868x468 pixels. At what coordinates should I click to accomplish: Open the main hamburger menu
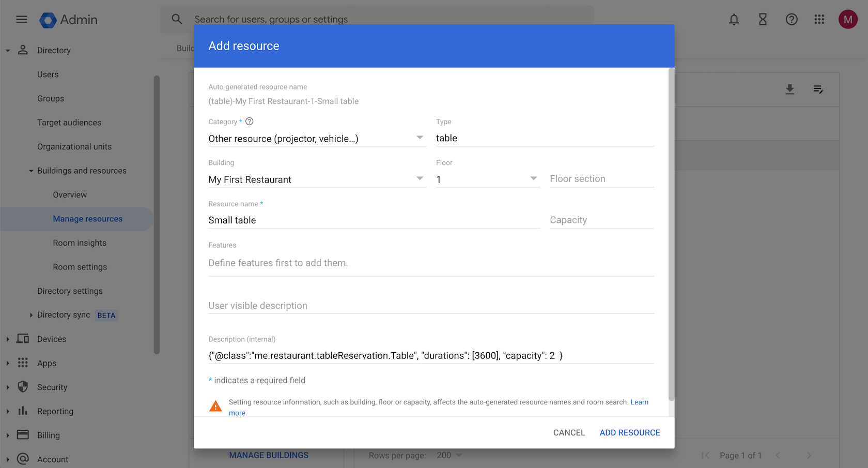[x=21, y=20]
